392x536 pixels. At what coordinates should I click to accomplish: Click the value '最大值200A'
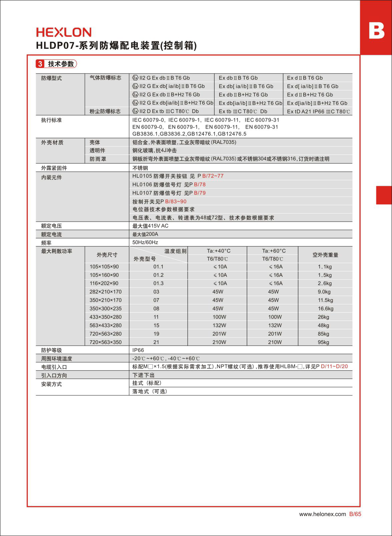(x=145, y=234)
